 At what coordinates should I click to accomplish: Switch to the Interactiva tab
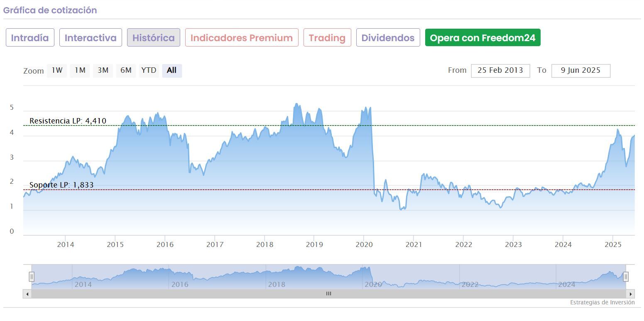pyautogui.click(x=91, y=38)
